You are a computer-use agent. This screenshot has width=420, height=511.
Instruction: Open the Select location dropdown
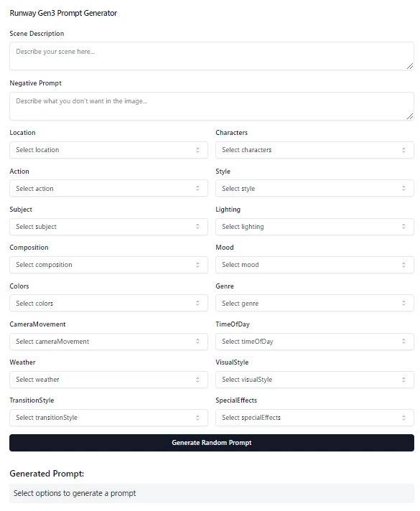tap(108, 150)
